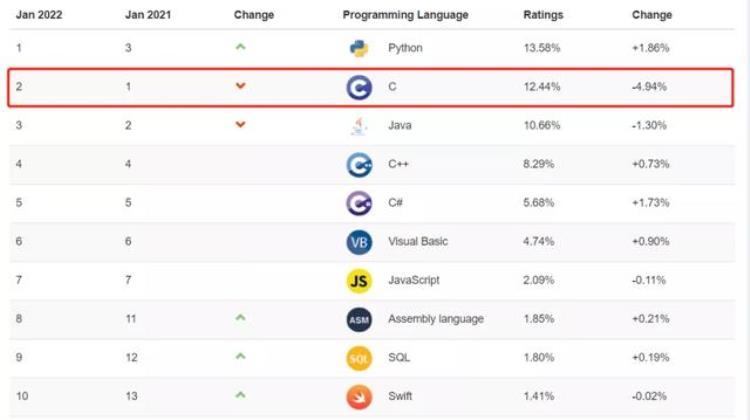Click the Ratings column header
The height and width of the screenshot is (420, 750).
pyautogui.click(x=543, y=15)
